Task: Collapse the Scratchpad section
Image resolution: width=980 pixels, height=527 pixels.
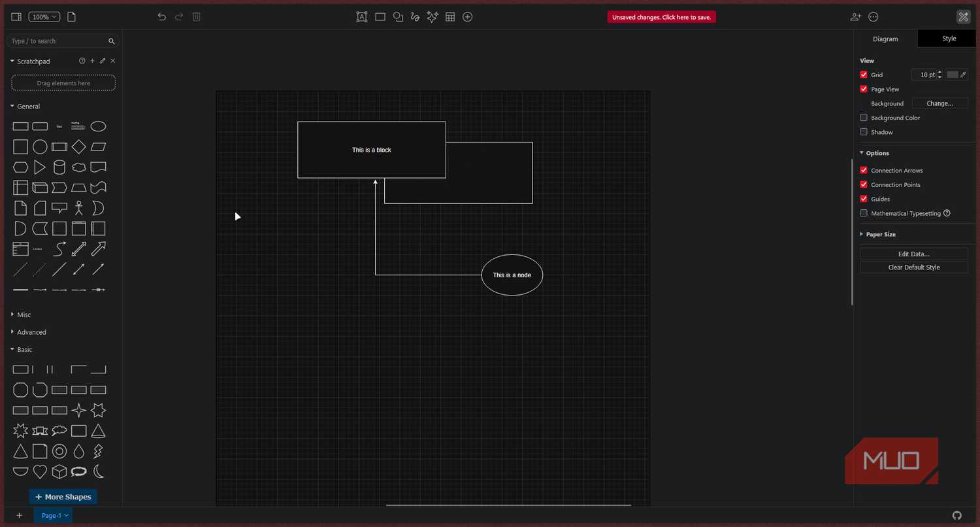Action: 12,61
